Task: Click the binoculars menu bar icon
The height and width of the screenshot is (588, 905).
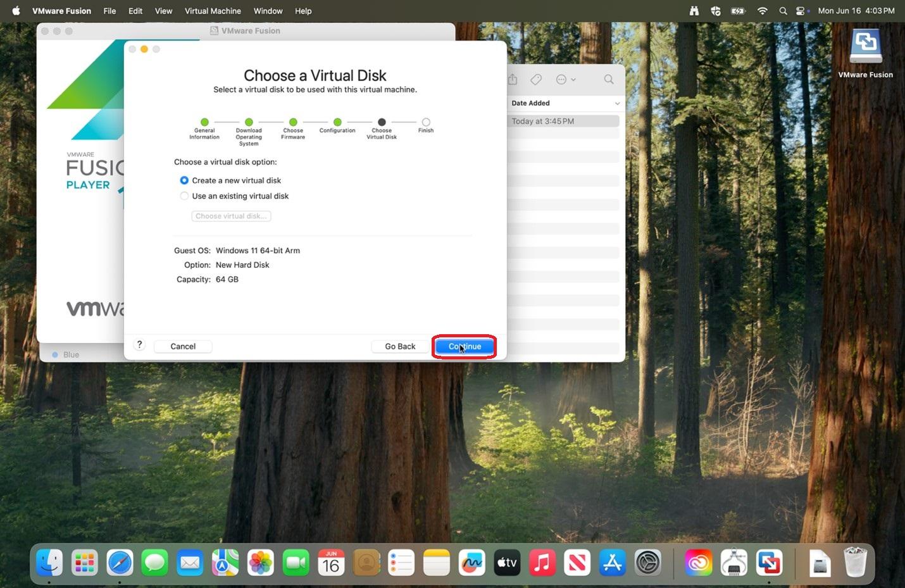Action: pyautogui.click(x=694, y=11)
